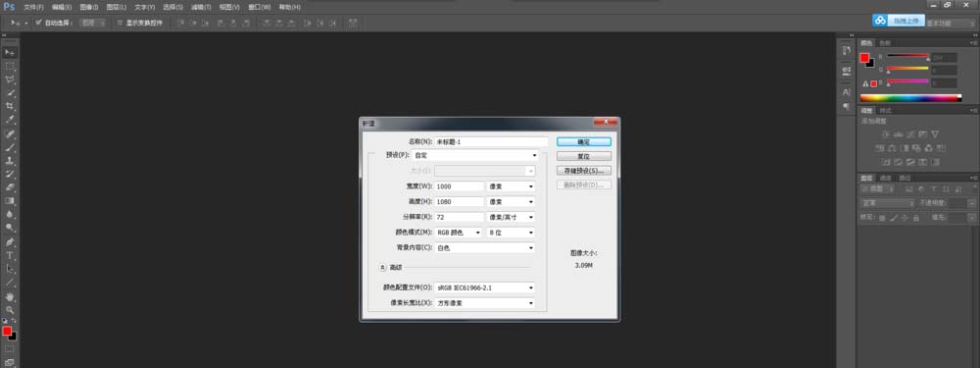Screen dimensions: 980x368
Task: Open the 背景内容 白色 dropdown
Action: point(484,248)
